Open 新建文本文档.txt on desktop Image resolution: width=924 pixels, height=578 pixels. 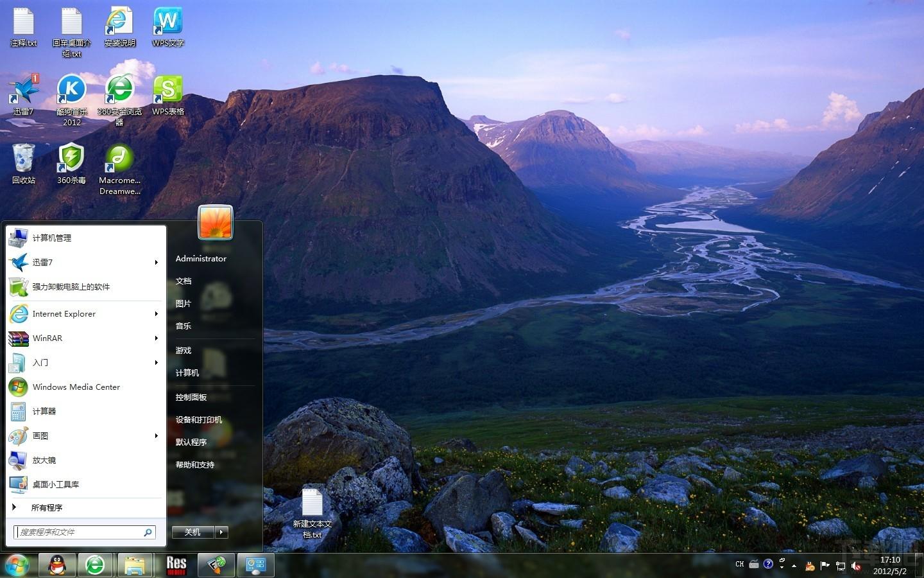point(312,514)
